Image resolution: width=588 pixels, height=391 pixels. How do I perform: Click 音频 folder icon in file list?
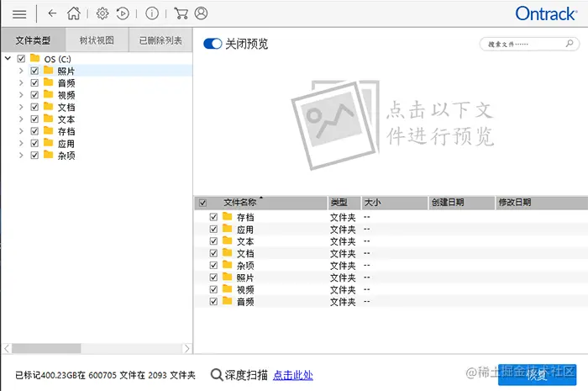(228, 301)
